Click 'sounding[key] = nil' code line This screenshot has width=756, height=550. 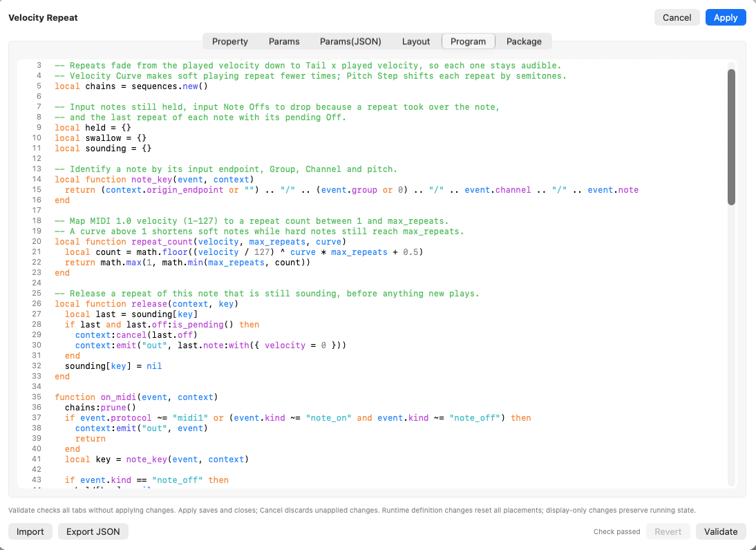[x=113, y=366]
